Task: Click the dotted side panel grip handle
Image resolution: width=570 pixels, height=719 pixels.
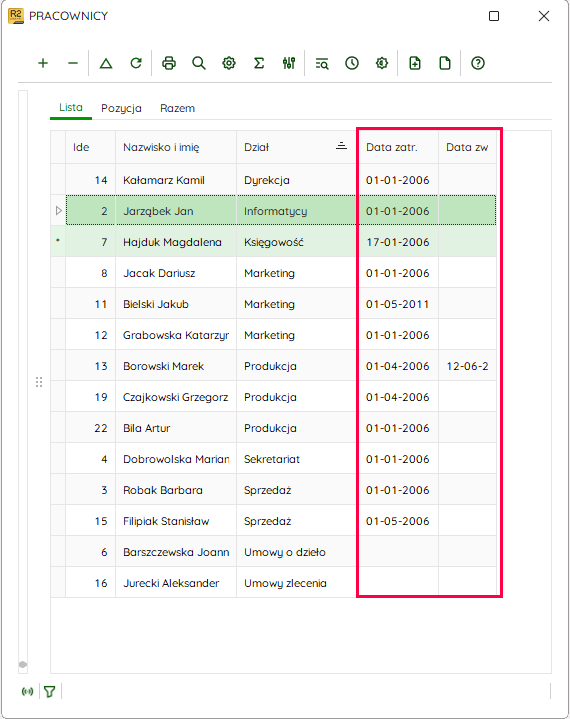Action: coord(39,382)
